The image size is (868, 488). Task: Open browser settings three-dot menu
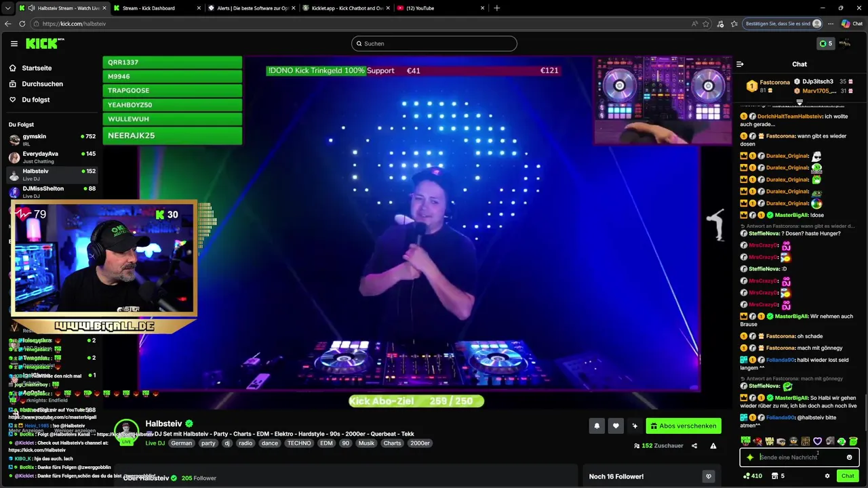coord(831,24)
